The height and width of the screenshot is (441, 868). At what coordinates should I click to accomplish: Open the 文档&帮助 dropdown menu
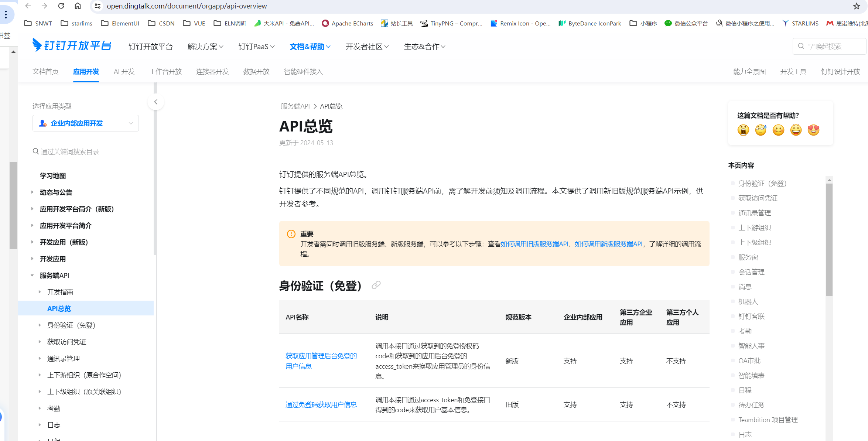[310, 47]
